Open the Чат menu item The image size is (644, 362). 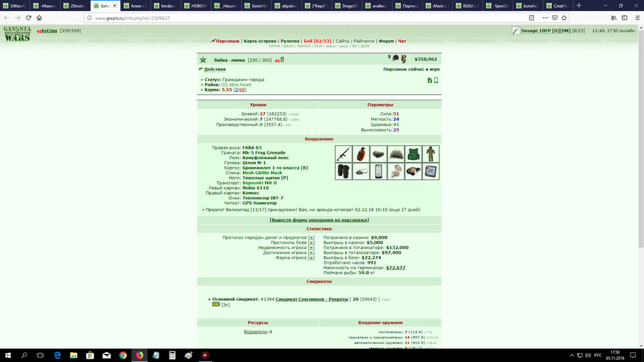click(x=402, y=41)
